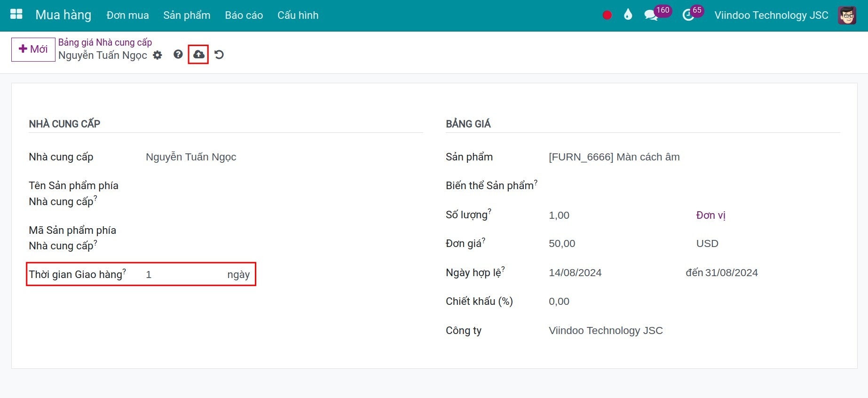The image size is (868, 398).
Task: Save the record with the cloud upload icon
Action: (x=198, y=55)
